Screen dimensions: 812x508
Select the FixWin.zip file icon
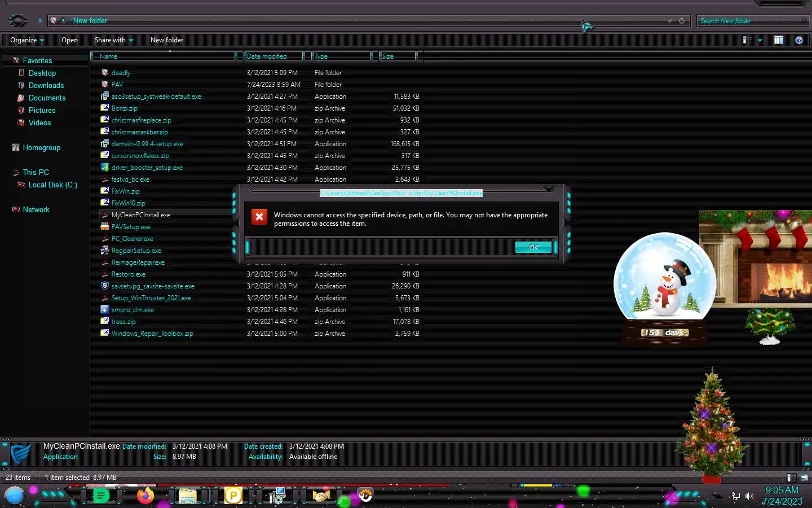(x=104, y=191)
